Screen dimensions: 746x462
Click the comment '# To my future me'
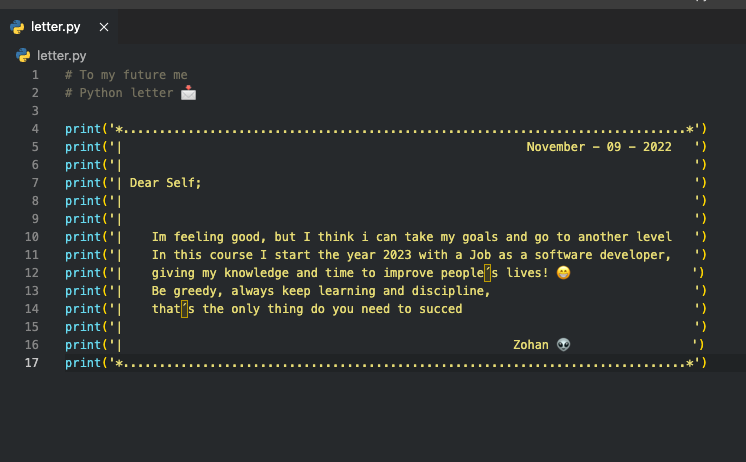tap(126, 75)
